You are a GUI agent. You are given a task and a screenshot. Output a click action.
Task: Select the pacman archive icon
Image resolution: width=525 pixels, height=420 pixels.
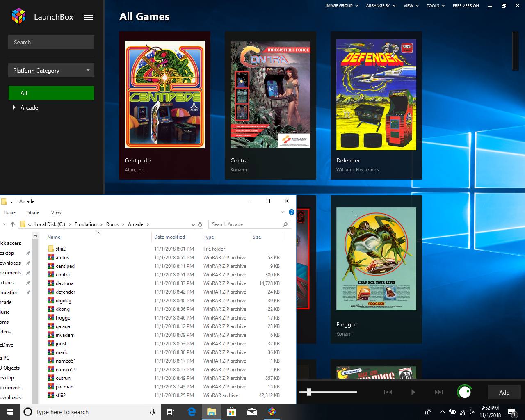[x=51, y=386]
